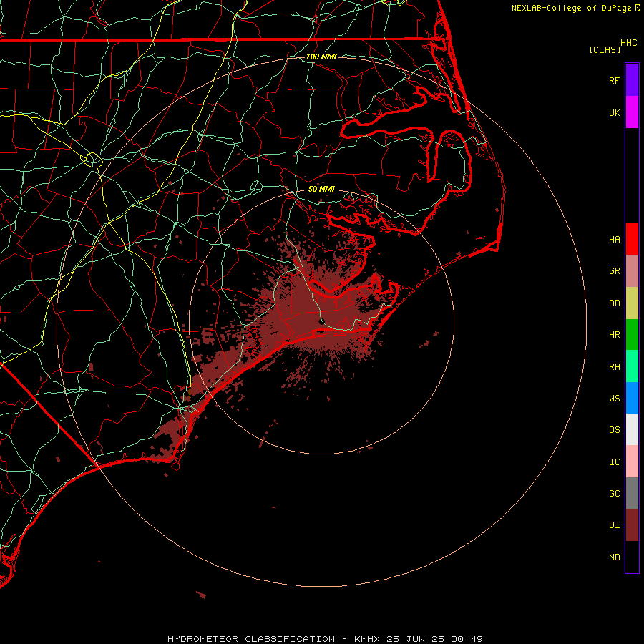The height and width of the screenshot is (644, 644).
Task: Click the ND legend label
Action: point(614,557)
